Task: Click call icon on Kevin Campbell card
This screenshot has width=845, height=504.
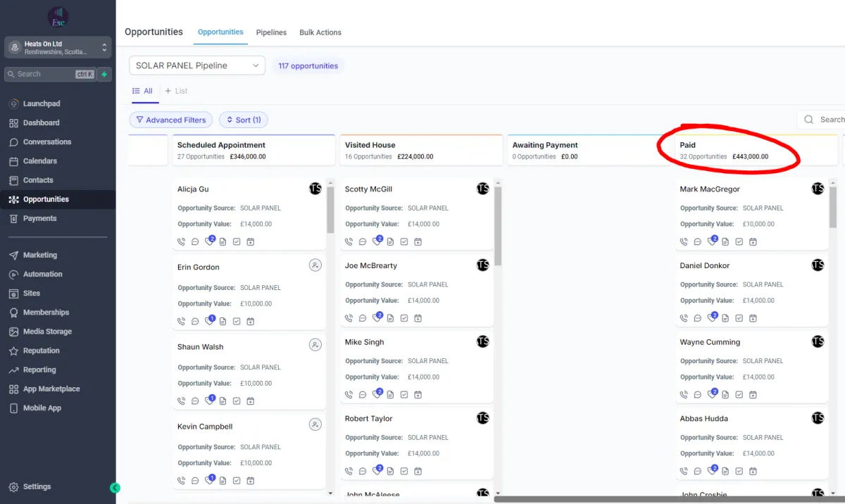Action: click(x=181, y=480)
